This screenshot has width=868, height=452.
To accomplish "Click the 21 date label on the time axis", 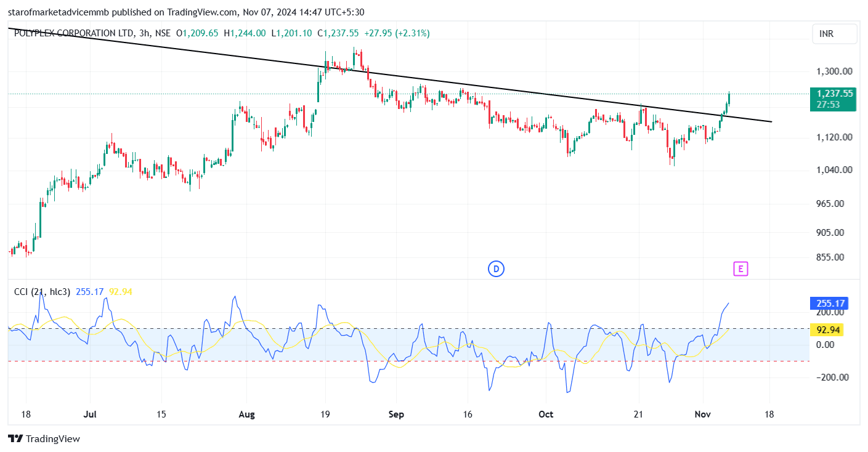I will click(638, 414).
